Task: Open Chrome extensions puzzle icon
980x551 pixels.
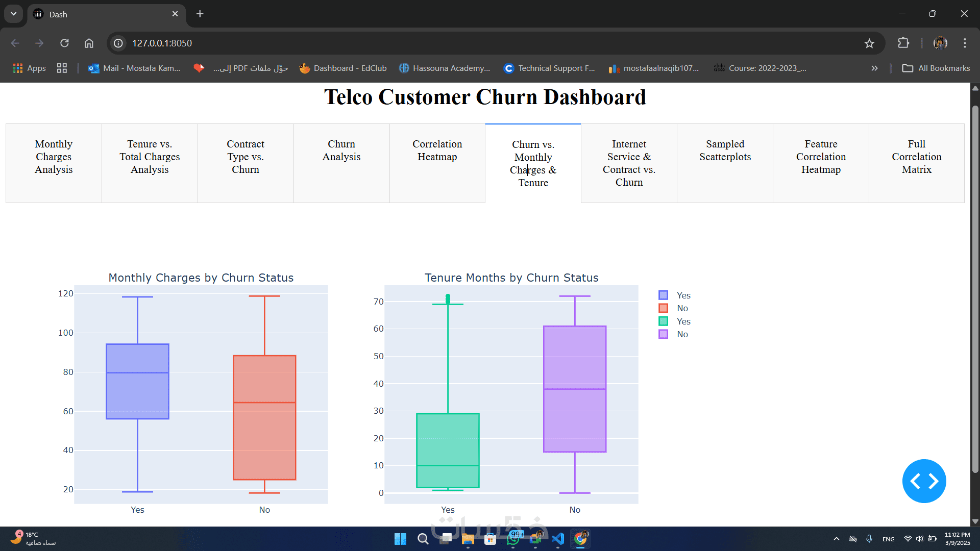Action: (903, 43)
